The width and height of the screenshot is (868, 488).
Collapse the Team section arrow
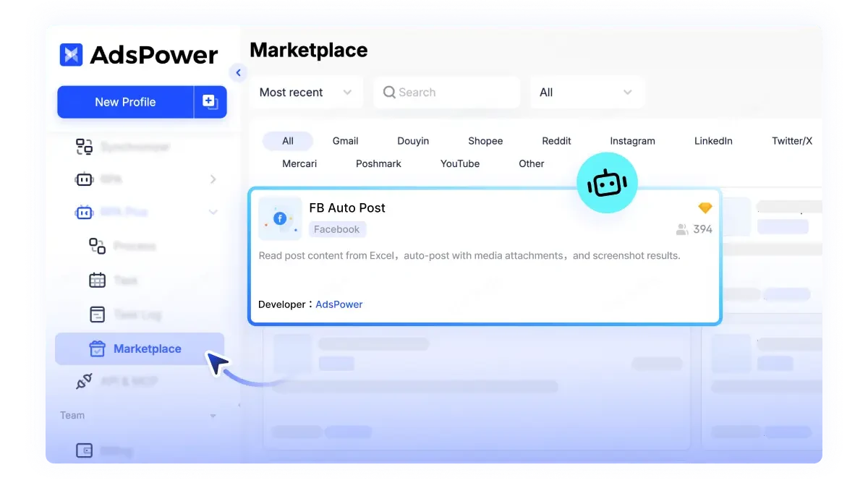[213, 416]
